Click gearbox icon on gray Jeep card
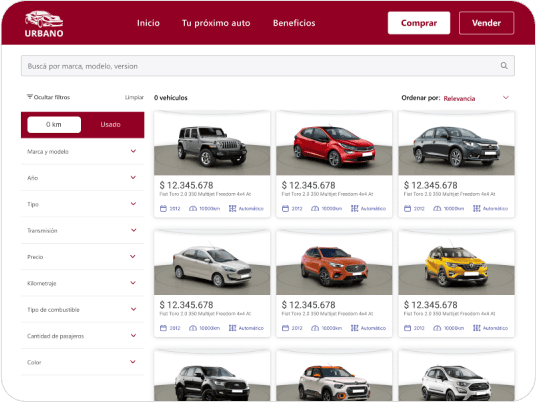Screen dimensions: 536x402 click(x=232, y=209)
